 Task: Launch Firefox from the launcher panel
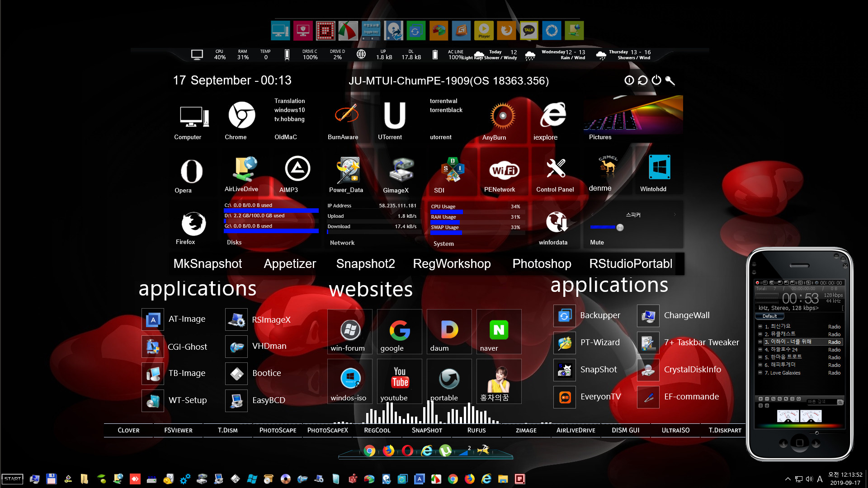[x=193, y=224]
